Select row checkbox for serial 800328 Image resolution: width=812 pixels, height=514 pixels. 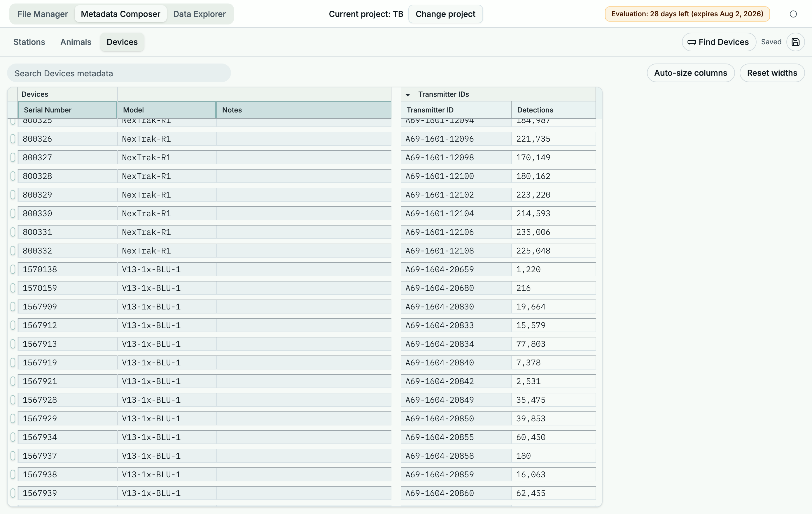tap(13, 176)
